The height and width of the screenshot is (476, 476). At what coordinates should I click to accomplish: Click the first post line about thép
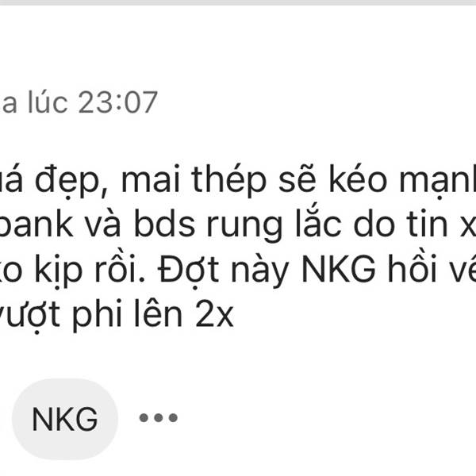tap(238, 182)
